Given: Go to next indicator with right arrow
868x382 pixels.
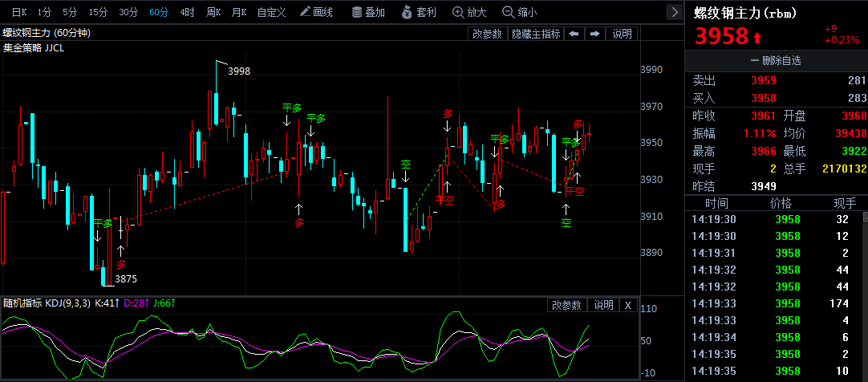Looking at the screenshot, I should [x=594, y=34].
